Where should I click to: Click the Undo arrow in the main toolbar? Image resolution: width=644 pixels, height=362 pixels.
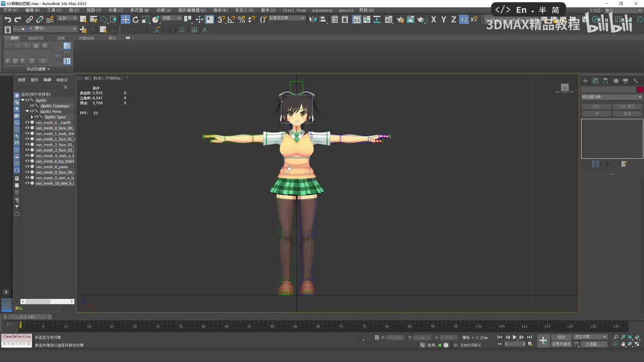tap(8, 20)
